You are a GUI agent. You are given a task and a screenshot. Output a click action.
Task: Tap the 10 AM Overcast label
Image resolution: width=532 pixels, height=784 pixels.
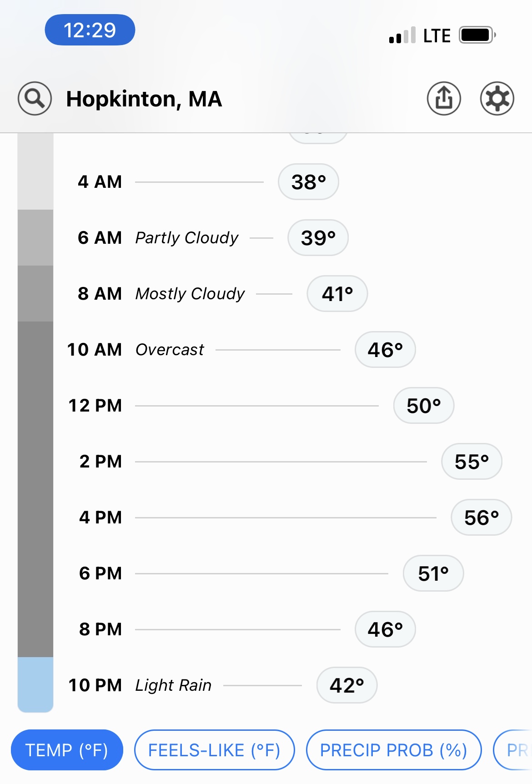click(x=170, y=350)
